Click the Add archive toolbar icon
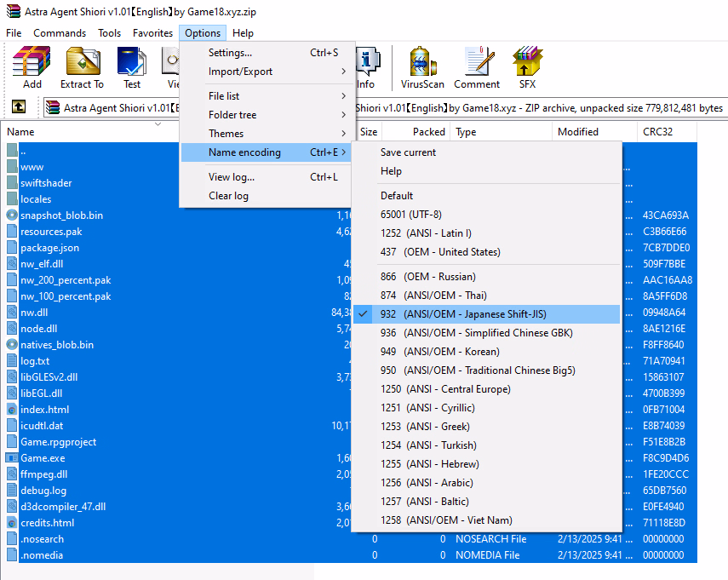728x580 pixels. click(32, 60)
